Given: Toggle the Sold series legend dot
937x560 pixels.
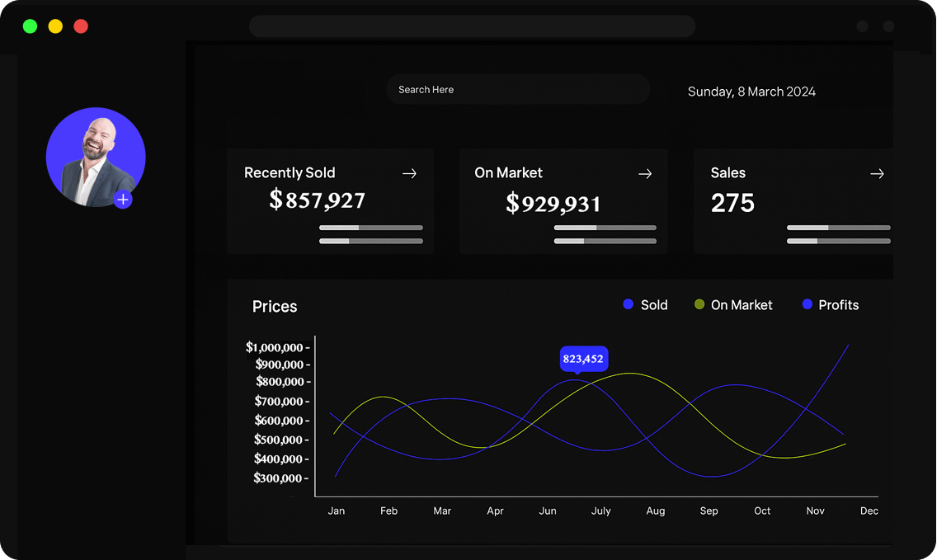Looking at the screenshot, I should (x=629, y=305).
